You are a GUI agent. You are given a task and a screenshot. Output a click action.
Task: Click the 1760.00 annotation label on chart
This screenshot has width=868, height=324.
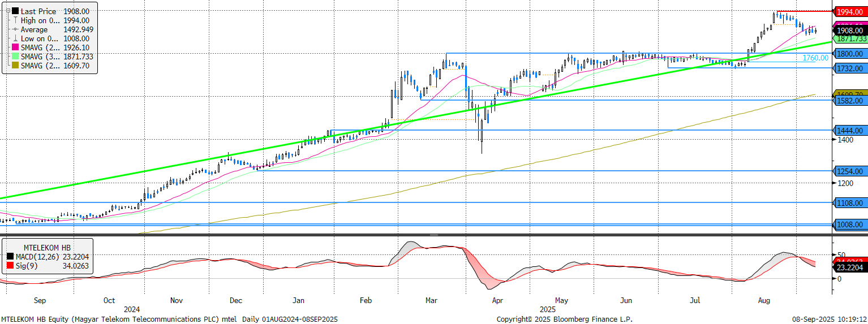[815, 58]
